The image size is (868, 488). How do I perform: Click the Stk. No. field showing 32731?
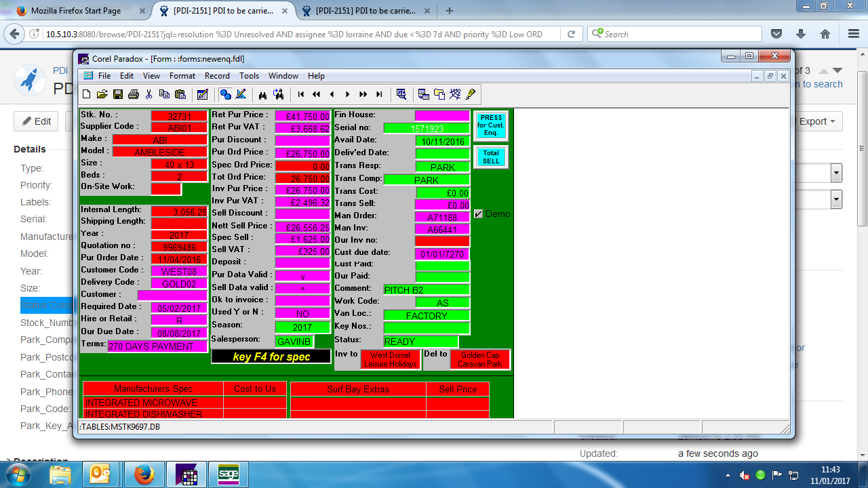point(179,116)
